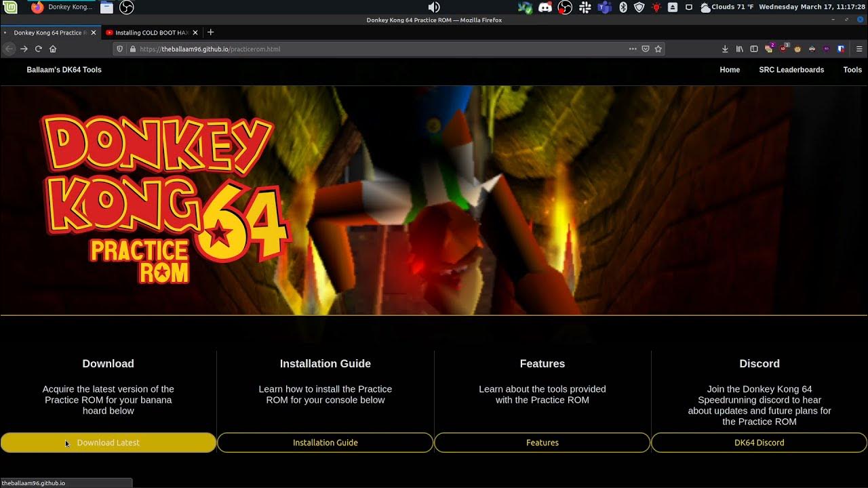Viewport: 868px width, 488px height.
Task: Click the Bluetooth tray icon
Action: pyautogui.click(x=623, y=7)
